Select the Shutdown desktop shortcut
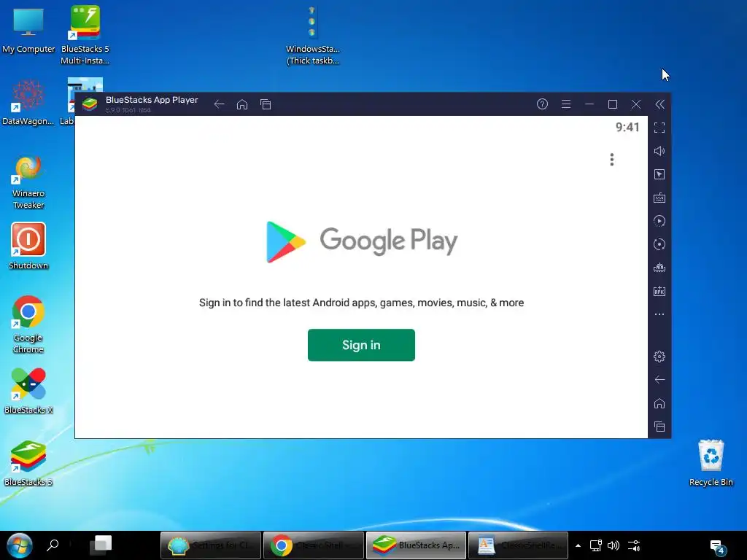The image size is (747, 560). (x=28, y=246)
